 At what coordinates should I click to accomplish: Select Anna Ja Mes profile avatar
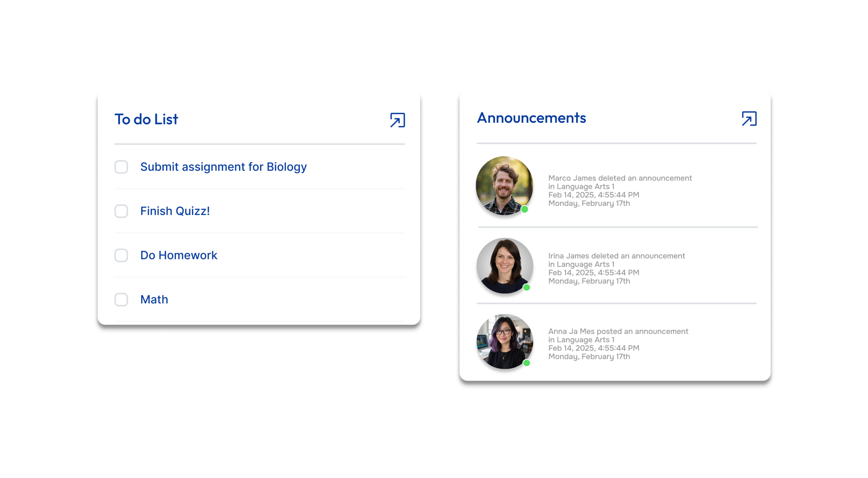point(505,341)
